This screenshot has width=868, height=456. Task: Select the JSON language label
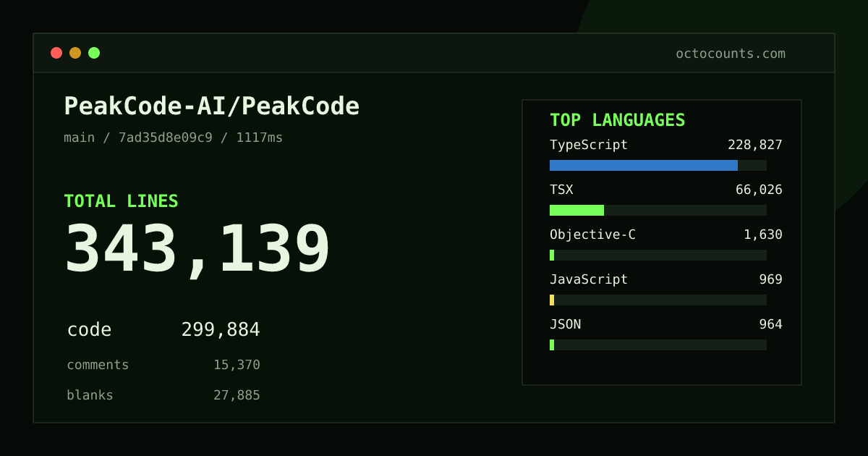(x=565, y=324)
